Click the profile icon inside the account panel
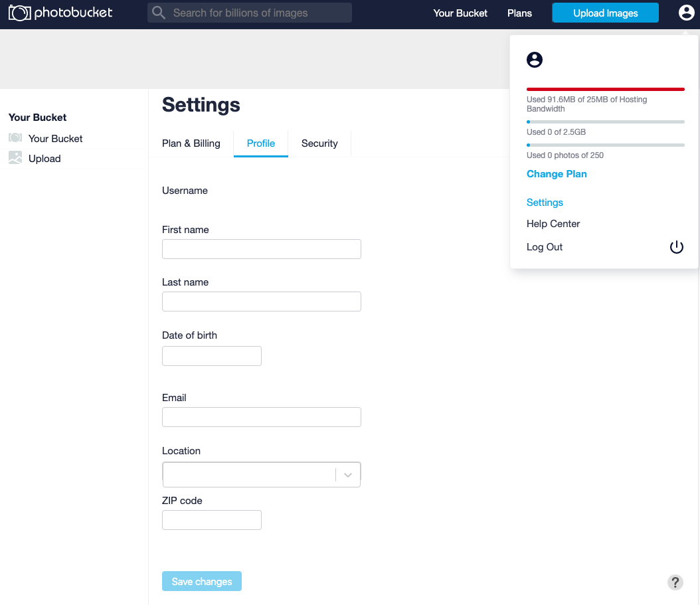Screen dimensions: 700x605 click(x=535, y=59)
